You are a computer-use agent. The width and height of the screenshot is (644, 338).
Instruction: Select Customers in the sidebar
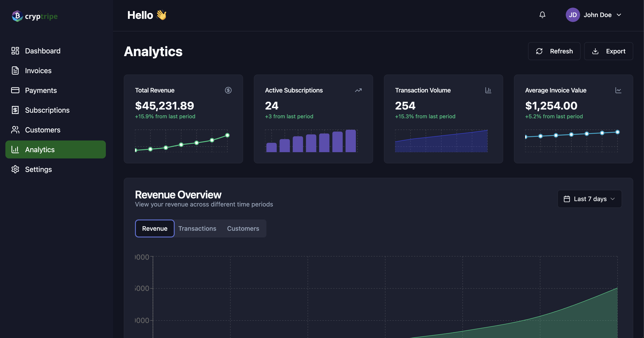[56, 130]
